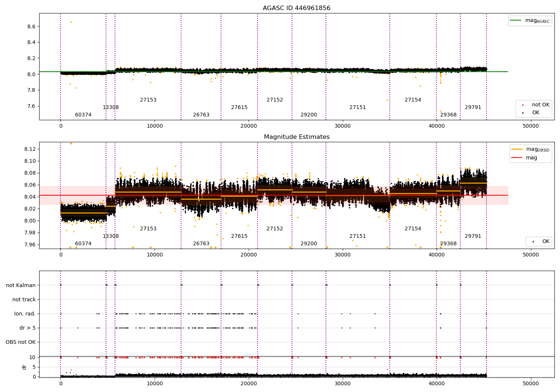
Task: Click OBSID label 29791 in Magnitude Estimates plot
Action: coord(473,236)
